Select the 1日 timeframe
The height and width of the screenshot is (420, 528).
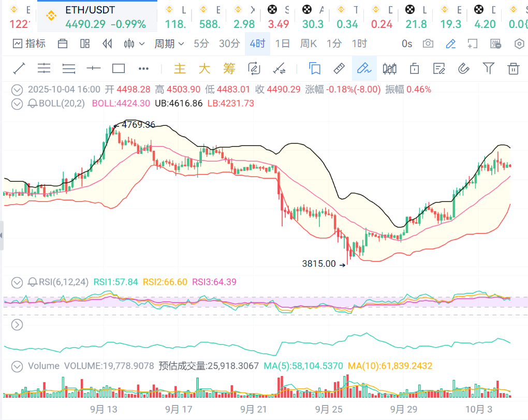coord(283,44)
